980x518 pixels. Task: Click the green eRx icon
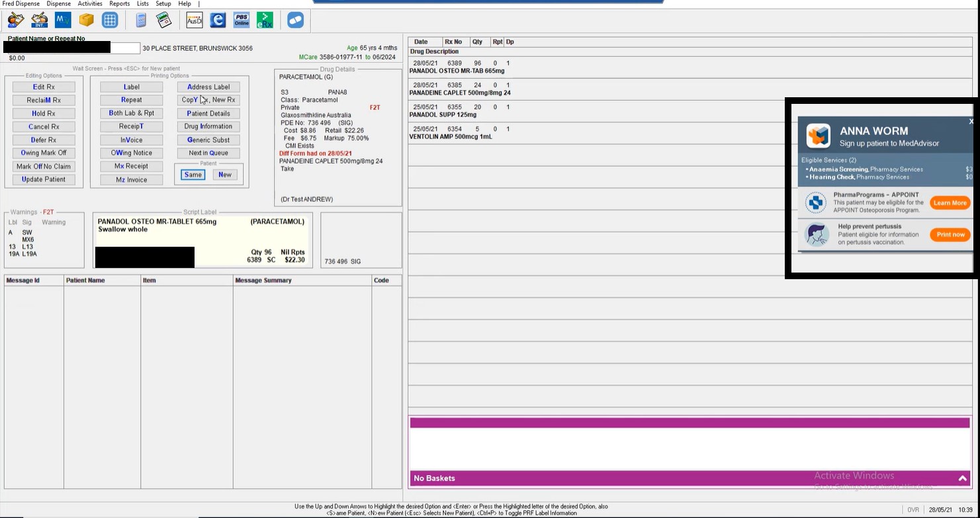coord(265,20)
